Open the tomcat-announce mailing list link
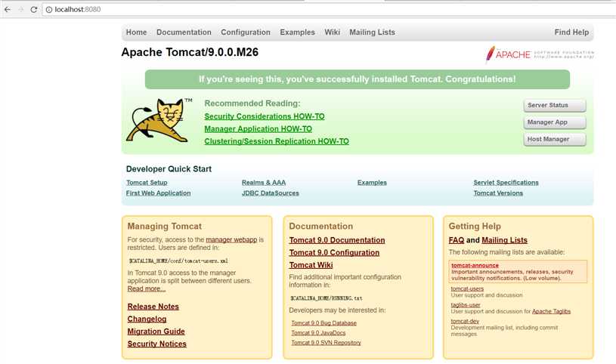 (475, 265)
